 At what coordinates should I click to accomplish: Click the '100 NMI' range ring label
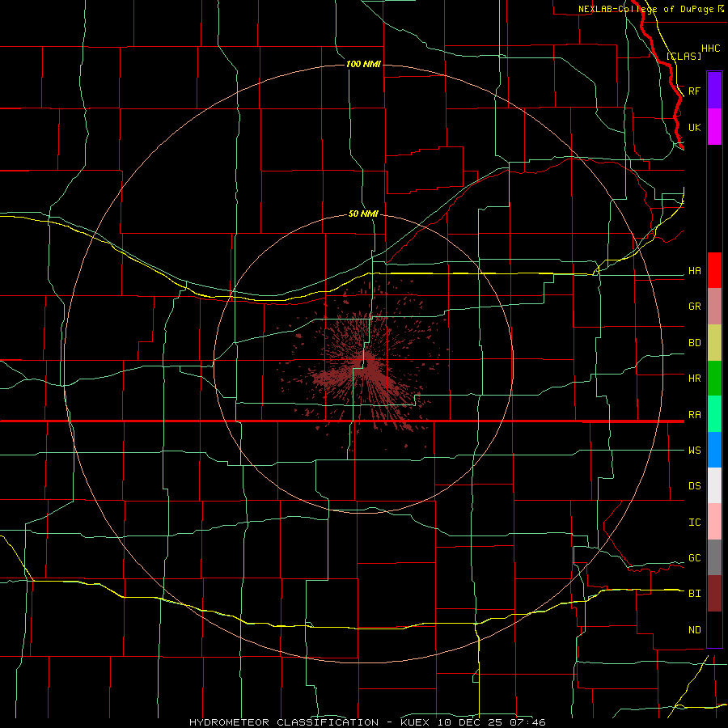(363, 64)
